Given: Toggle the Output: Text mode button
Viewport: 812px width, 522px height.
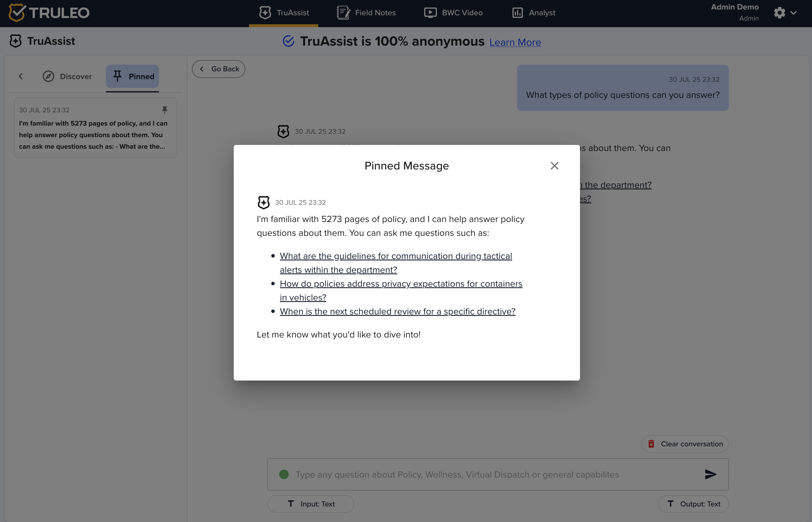Looking at the screenshot, I should (693, 504).
